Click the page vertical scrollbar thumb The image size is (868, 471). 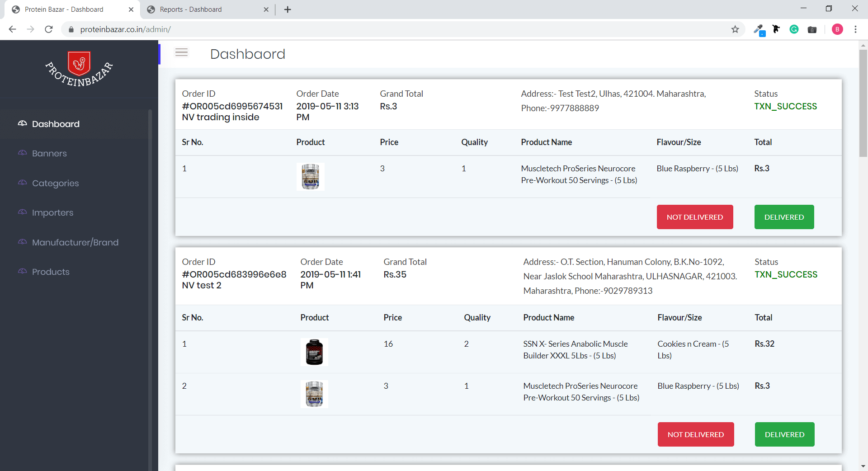863,103
